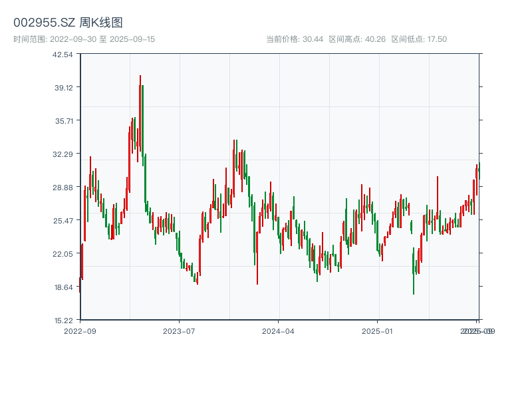Select the 15.22 bottom y-axis label
The image size is (532, 399).
(x=63, y=320)
